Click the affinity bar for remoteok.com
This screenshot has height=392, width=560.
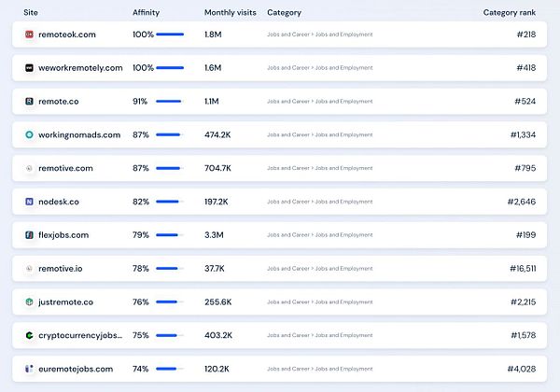pyautogui.click(x=170, y=35)
